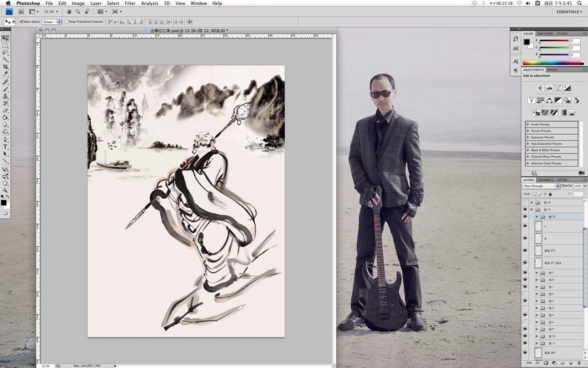Open the Analysis menu

[x=149, y=3]
